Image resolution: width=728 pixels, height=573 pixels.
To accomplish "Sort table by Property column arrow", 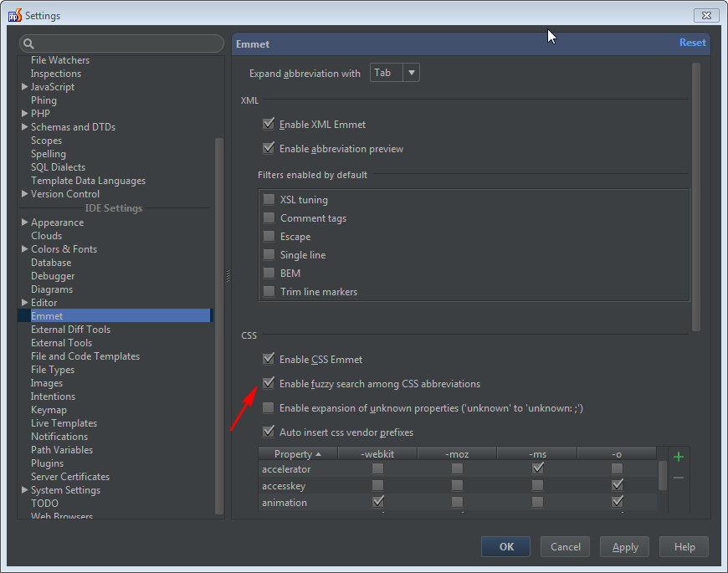I will pos(318,454).
